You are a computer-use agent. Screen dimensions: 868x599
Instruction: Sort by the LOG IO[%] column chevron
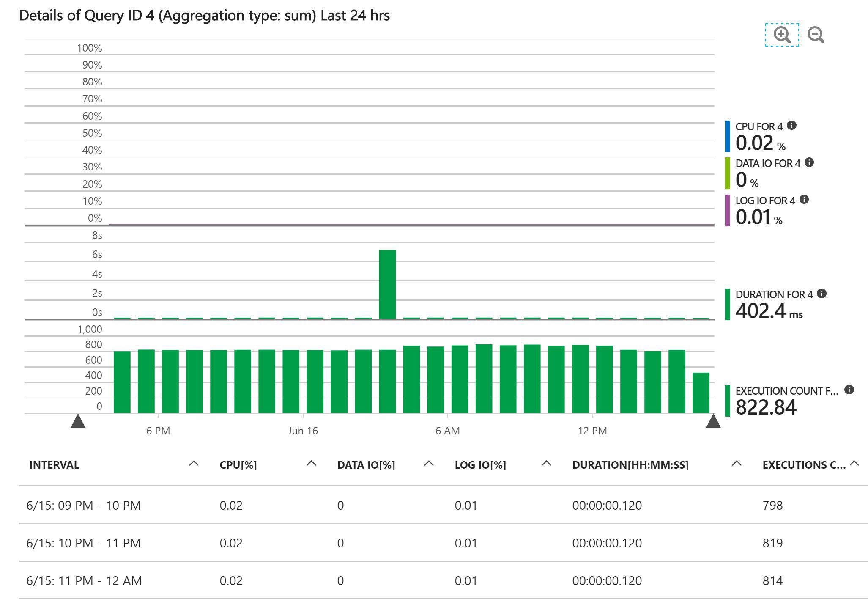click(x=546, y=464)
